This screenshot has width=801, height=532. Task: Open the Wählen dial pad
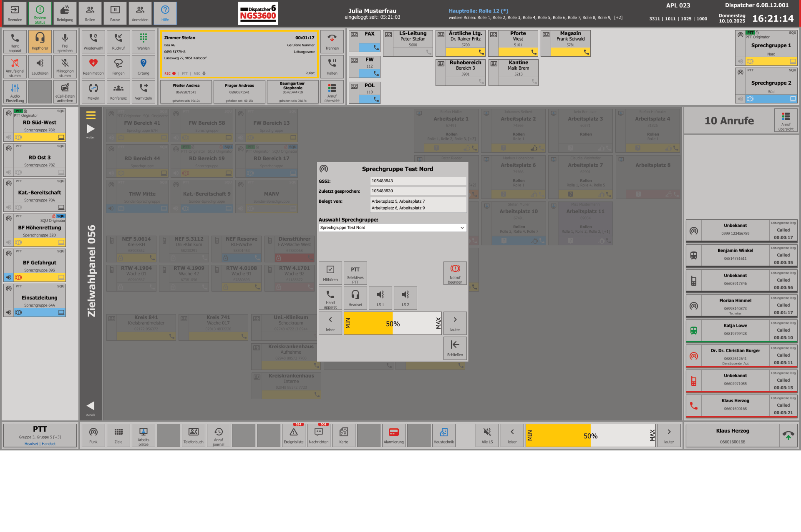pyautogui.click(x=143, y=41)
